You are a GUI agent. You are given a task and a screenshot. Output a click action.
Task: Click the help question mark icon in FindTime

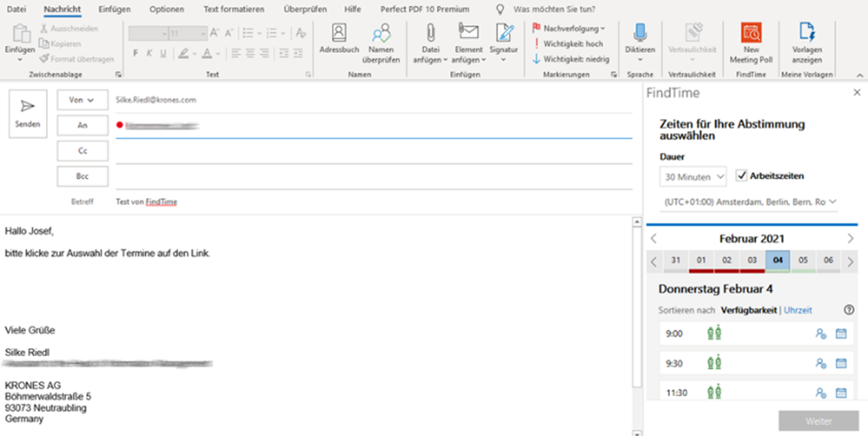(x=849, y=311)
